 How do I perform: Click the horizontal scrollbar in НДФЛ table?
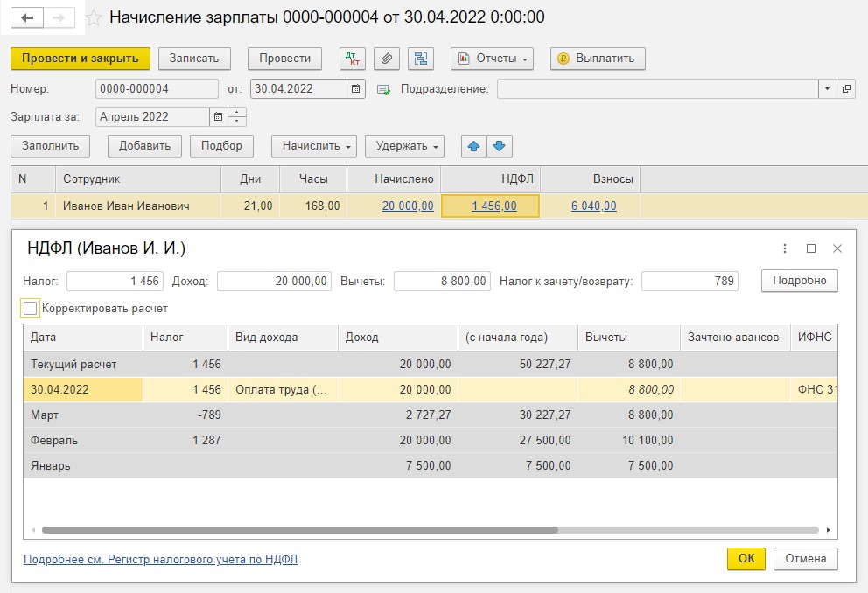[299, 530]
